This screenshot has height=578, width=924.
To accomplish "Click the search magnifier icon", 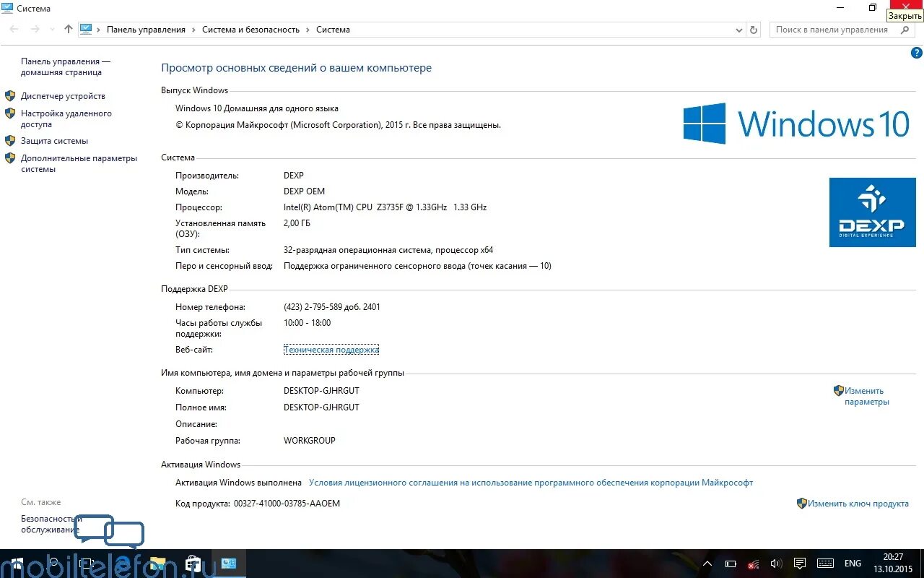I will pyautogui.click(x=906, y=30).
